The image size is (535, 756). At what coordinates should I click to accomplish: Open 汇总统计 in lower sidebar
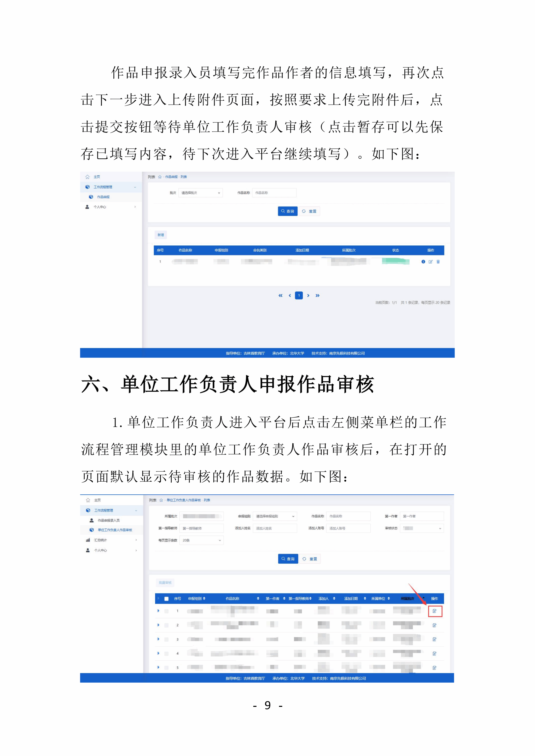click(101, 540)
